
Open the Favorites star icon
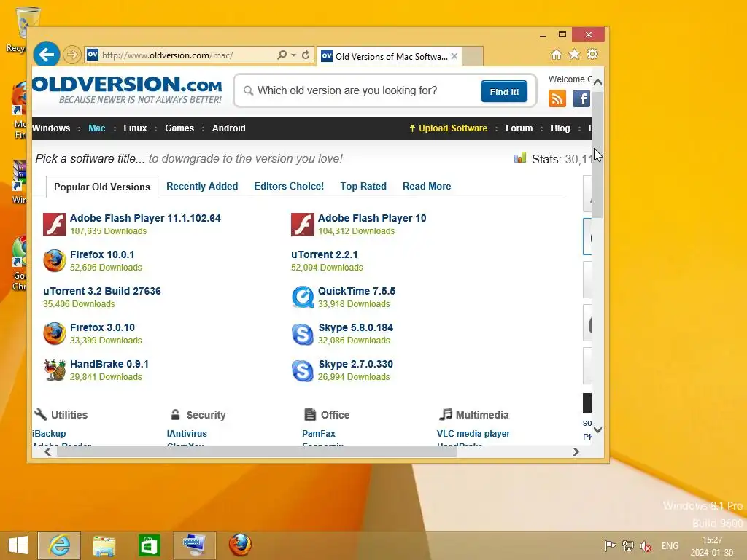coord(575,54)
